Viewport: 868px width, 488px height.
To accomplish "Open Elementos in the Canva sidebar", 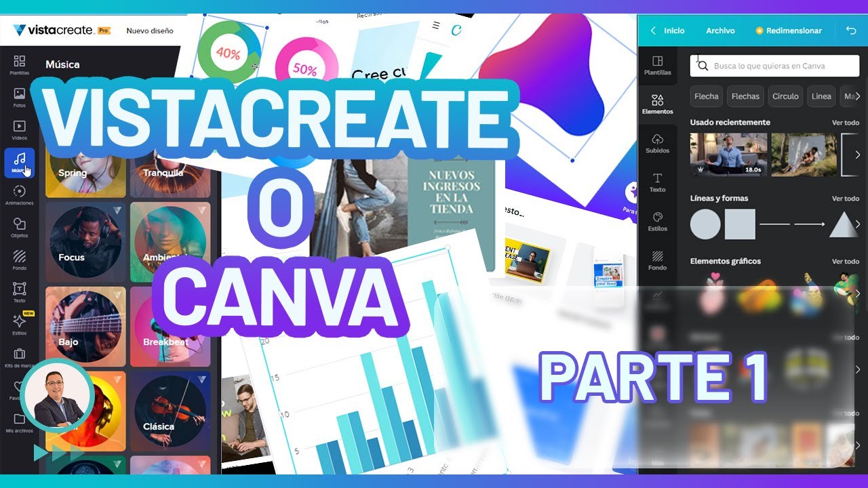I will tap(657, 104).
